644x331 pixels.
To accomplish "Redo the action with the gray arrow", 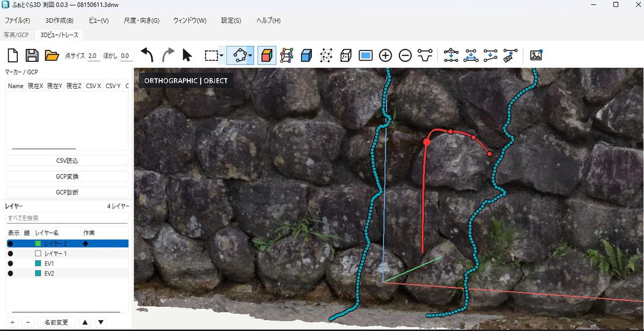I will (x=168, y=55).
